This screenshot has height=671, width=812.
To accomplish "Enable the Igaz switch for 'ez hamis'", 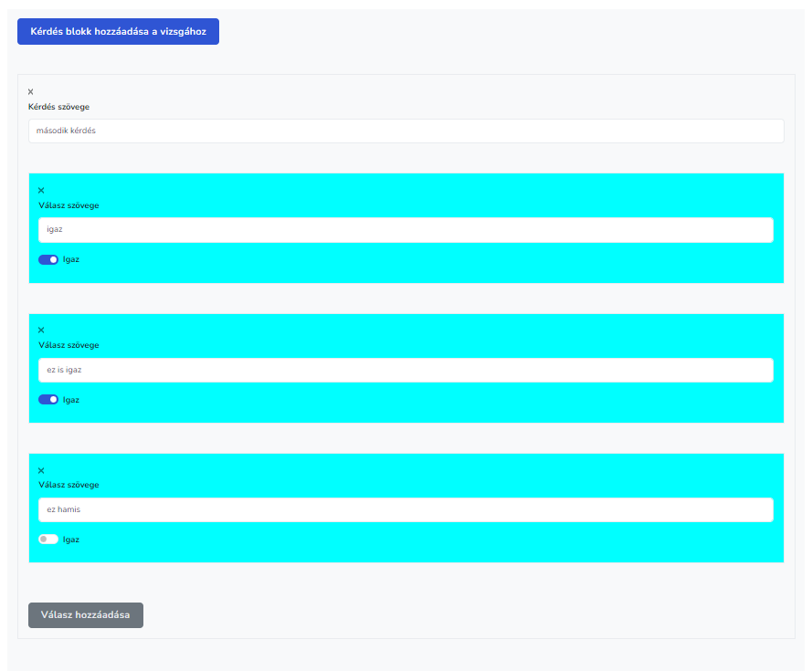I will tap(48, 540).
